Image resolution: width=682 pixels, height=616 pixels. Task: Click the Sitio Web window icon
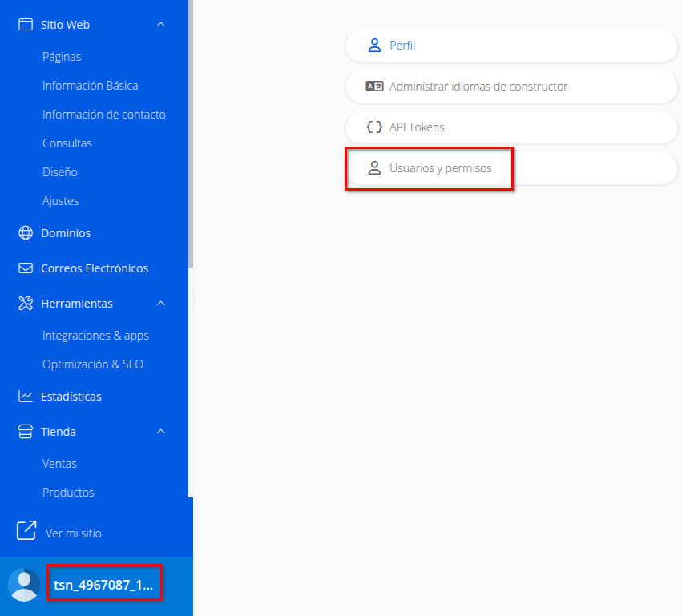pos(26,25)
